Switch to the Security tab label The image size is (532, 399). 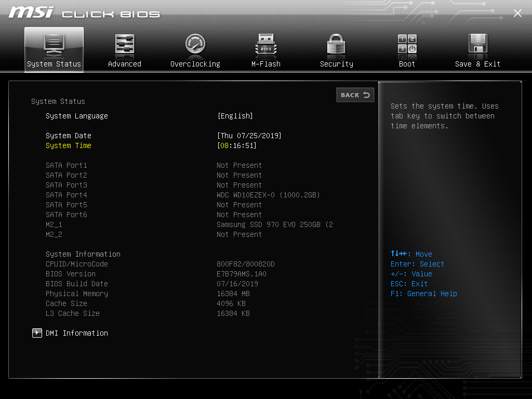coord(337,64)
